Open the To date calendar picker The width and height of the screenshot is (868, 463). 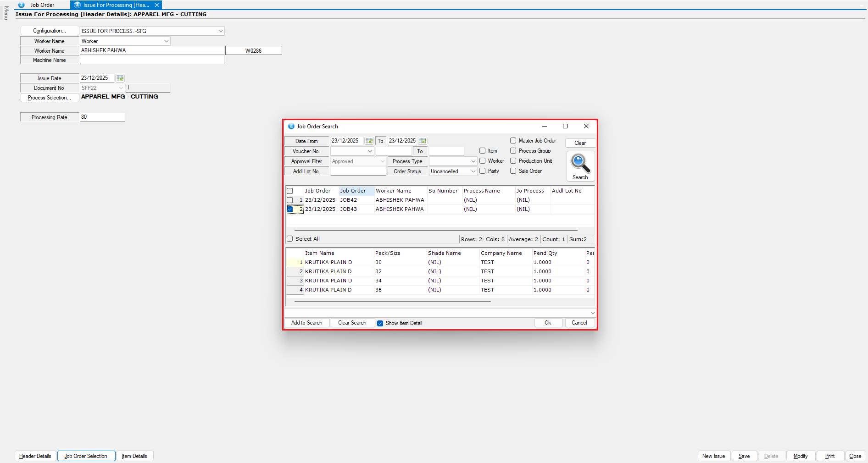pos(423,141)
